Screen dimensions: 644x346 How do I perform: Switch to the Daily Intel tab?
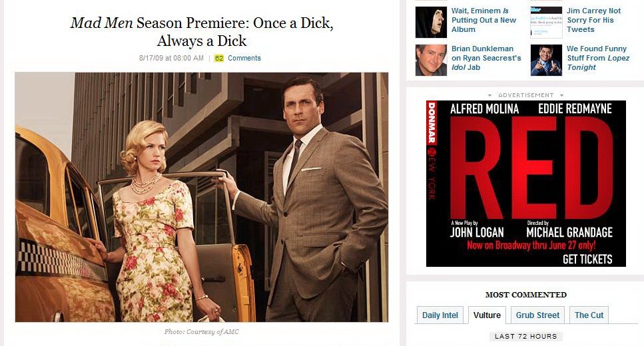pos(440,315)
